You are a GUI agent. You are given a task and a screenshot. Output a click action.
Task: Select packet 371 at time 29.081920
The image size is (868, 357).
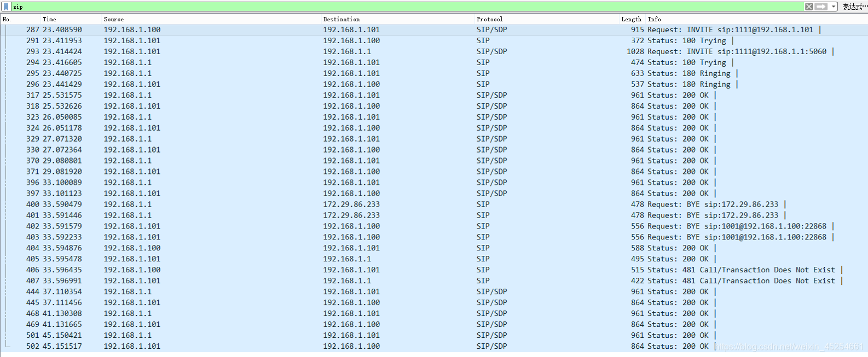click(x=434, y=172)
